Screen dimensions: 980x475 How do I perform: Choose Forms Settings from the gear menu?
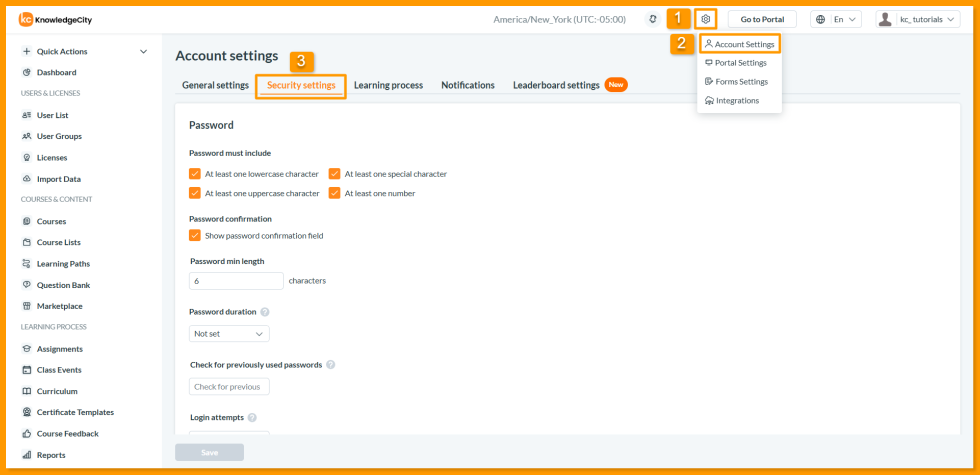pos(736,82)
